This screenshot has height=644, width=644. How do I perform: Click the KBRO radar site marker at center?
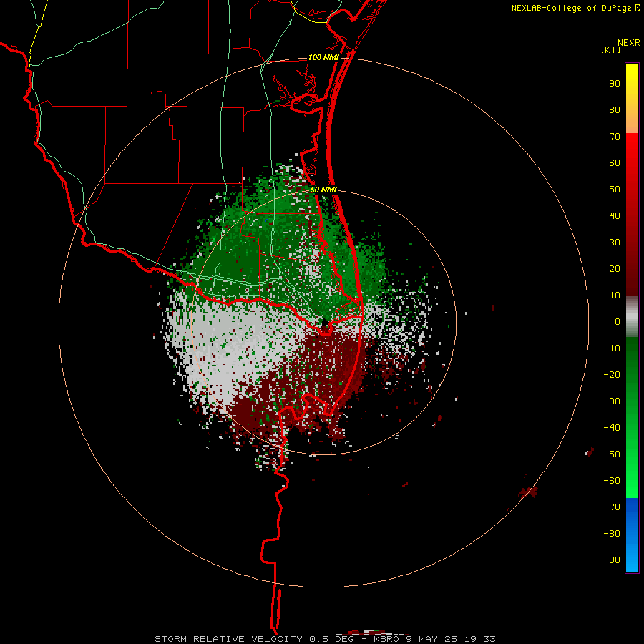[x=325, y=324]
